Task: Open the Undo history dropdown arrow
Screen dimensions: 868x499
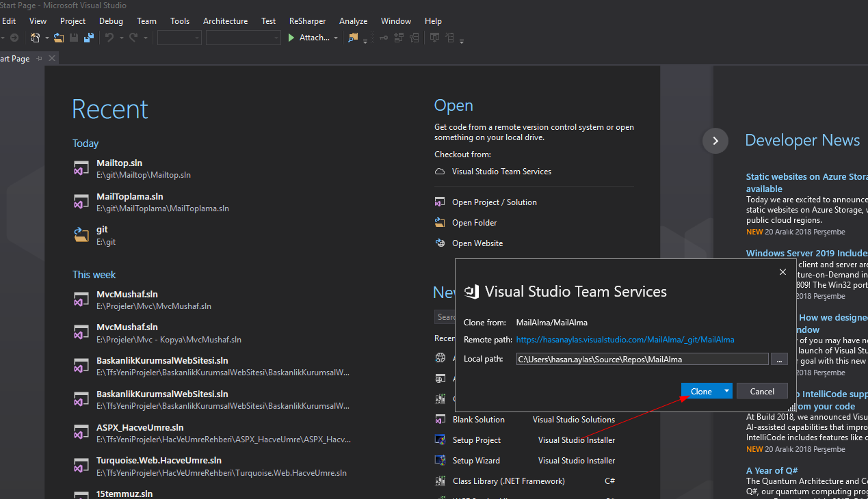Action: tap(121, 38)
